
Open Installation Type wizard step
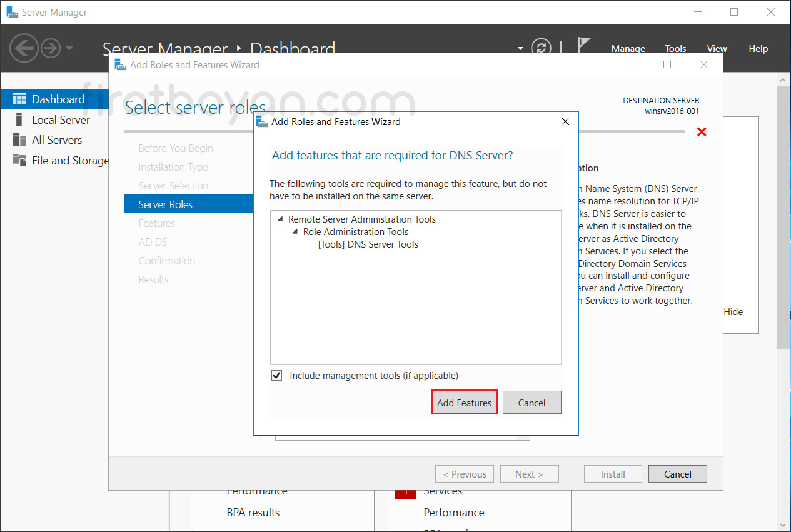pyautogui.click(x=173, y=167)
